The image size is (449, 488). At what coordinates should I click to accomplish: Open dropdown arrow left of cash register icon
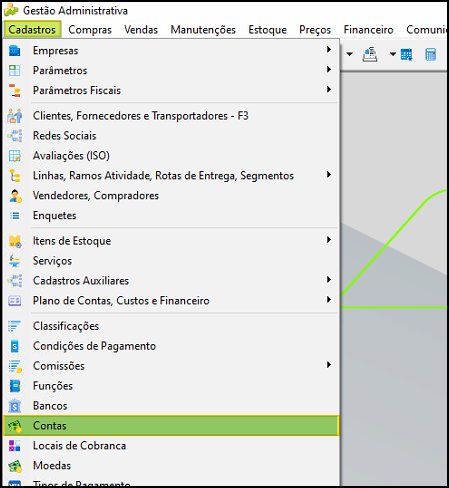click(349, 54)
